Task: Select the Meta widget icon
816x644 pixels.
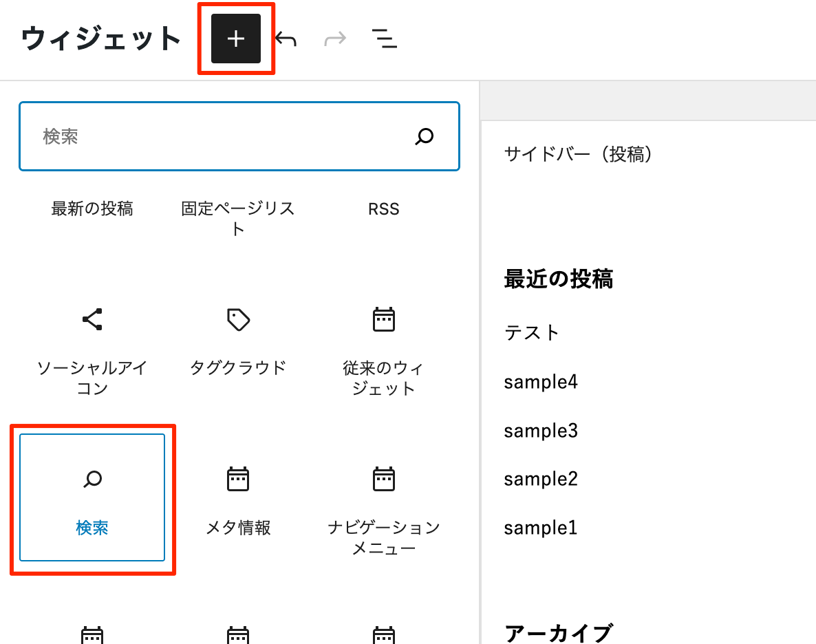Action: (x=237, y=478)
